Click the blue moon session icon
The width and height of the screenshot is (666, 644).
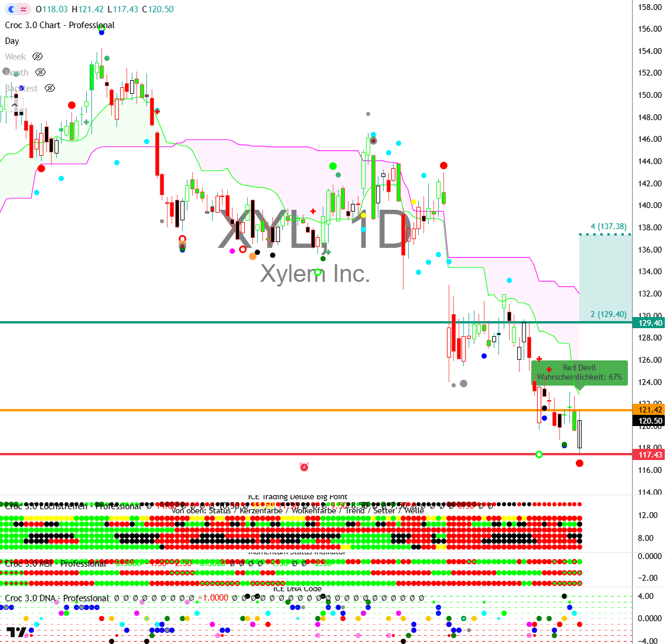11,9
